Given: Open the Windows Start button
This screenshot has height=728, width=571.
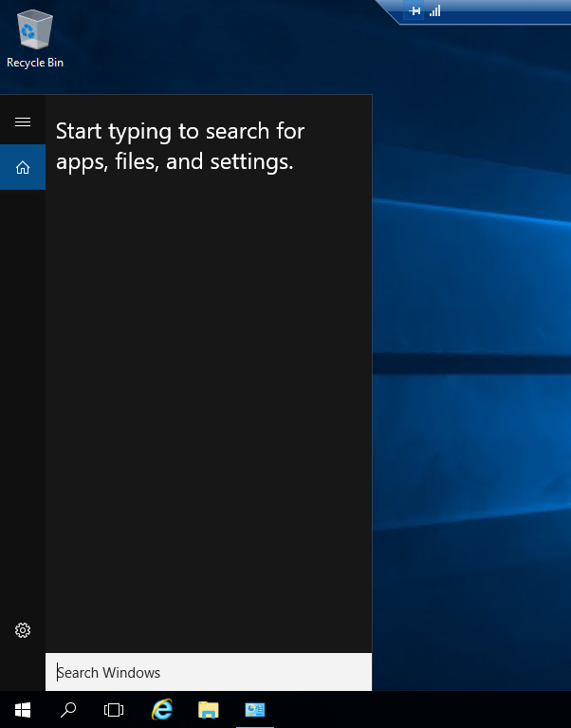Looking at the screenshot, I should 23,709.
